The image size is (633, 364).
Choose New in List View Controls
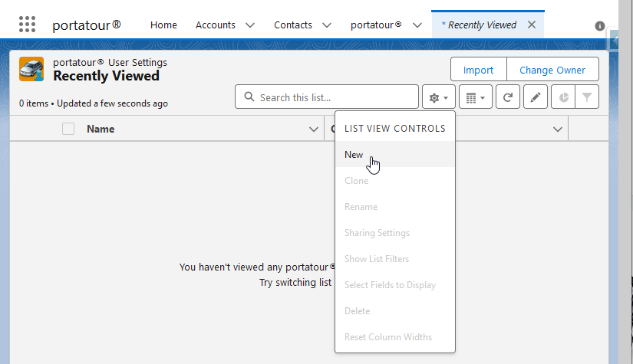coord(395,154)
